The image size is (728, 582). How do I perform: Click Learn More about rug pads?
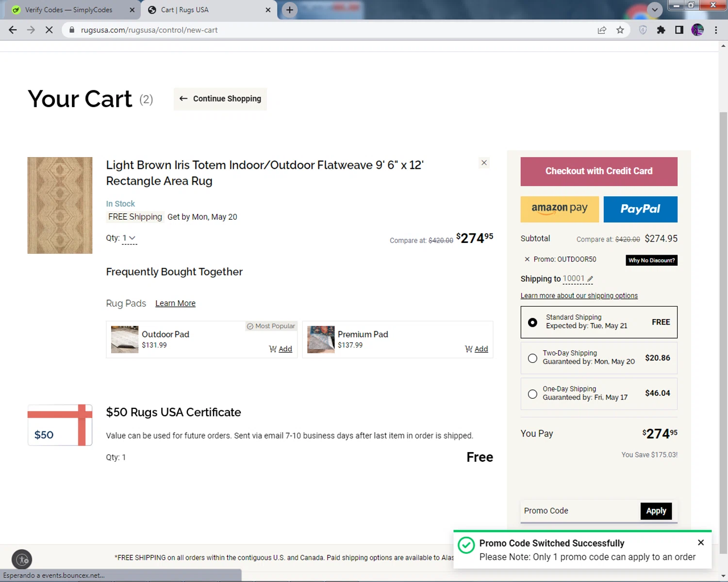[x=175, y=304]
